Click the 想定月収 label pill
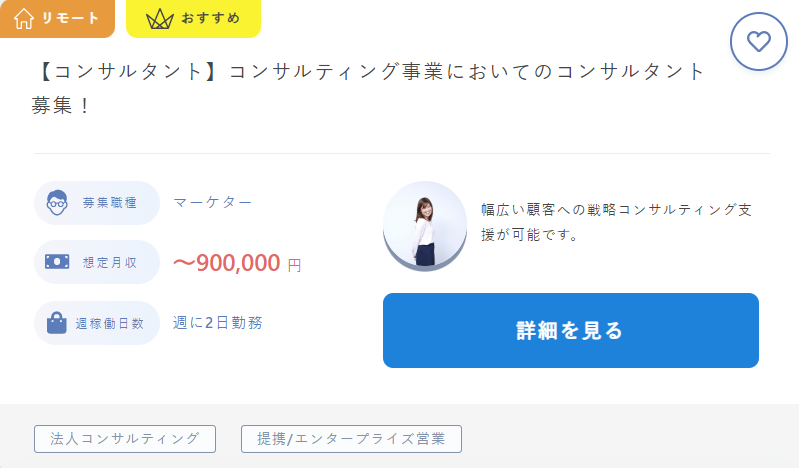 point(97,262)
